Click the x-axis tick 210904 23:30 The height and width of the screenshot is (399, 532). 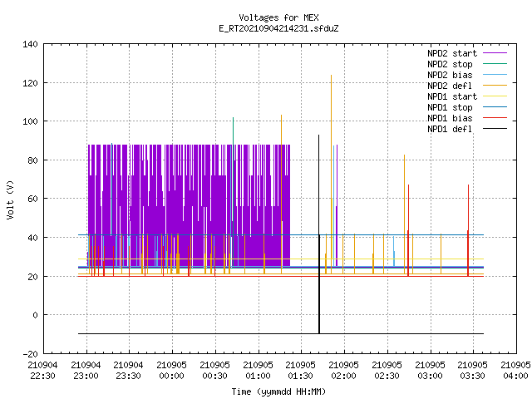click(x=128, y=371)
